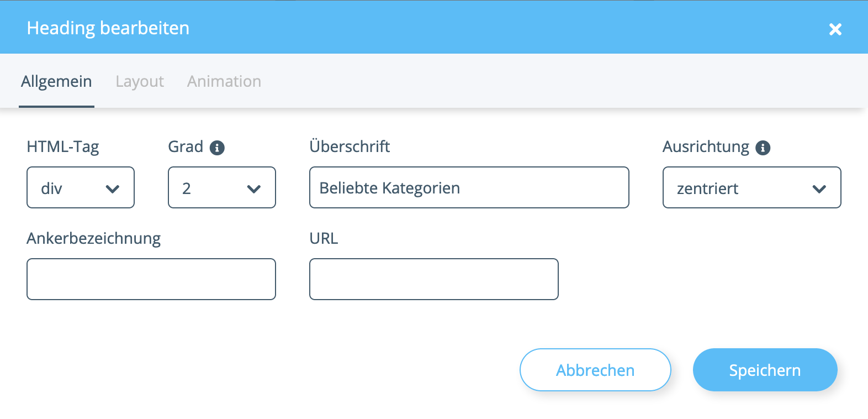Click into the empty URL input
Viewport: 868px width, 419px height.
[434, 279]
